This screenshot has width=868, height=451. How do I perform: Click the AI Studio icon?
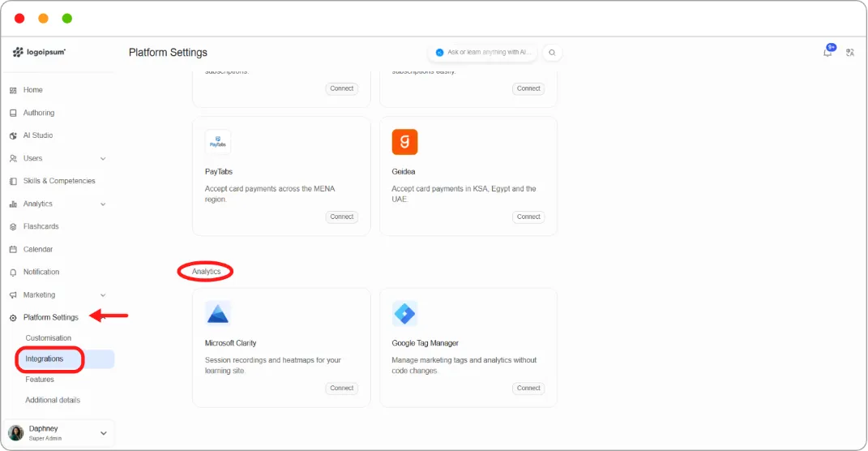[13, 135]
